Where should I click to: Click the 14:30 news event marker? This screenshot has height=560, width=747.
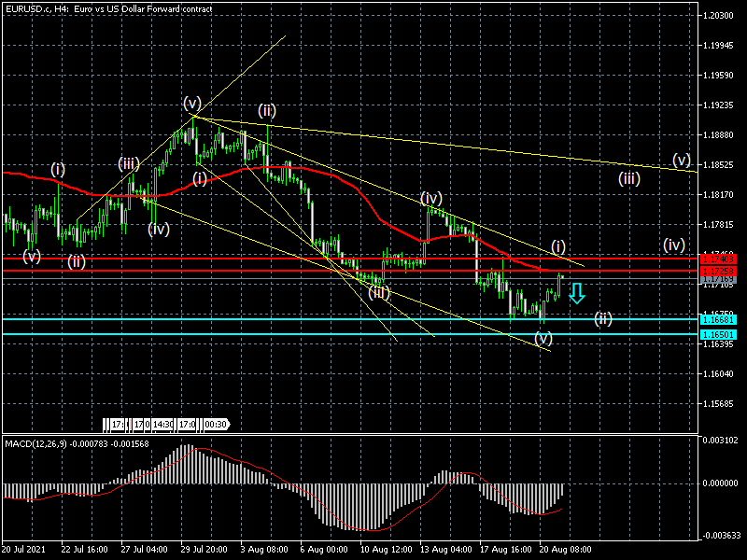(162, 424)
